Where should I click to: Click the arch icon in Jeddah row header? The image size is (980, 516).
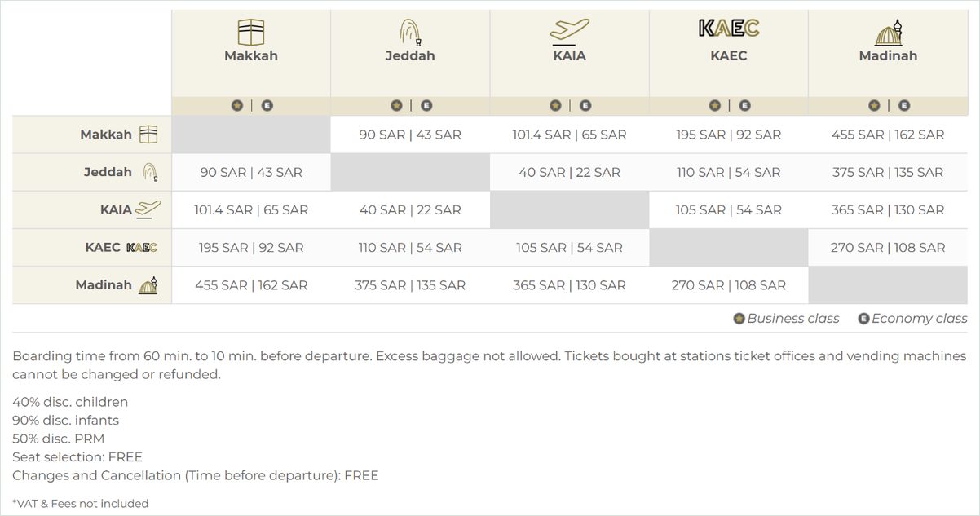pos(150,172)
